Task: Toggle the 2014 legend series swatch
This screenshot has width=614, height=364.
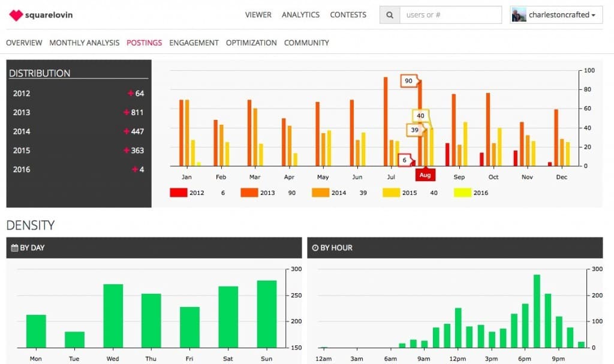Action: tap(320, 192)
